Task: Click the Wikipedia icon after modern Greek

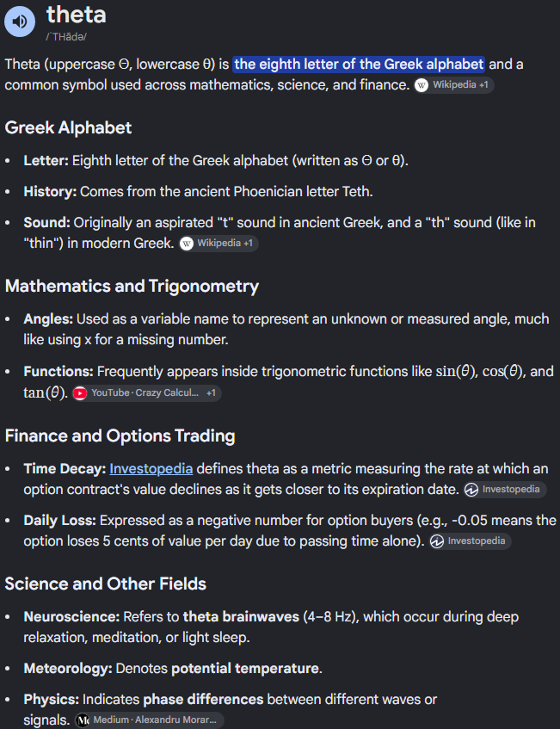Action: [187, 244]
